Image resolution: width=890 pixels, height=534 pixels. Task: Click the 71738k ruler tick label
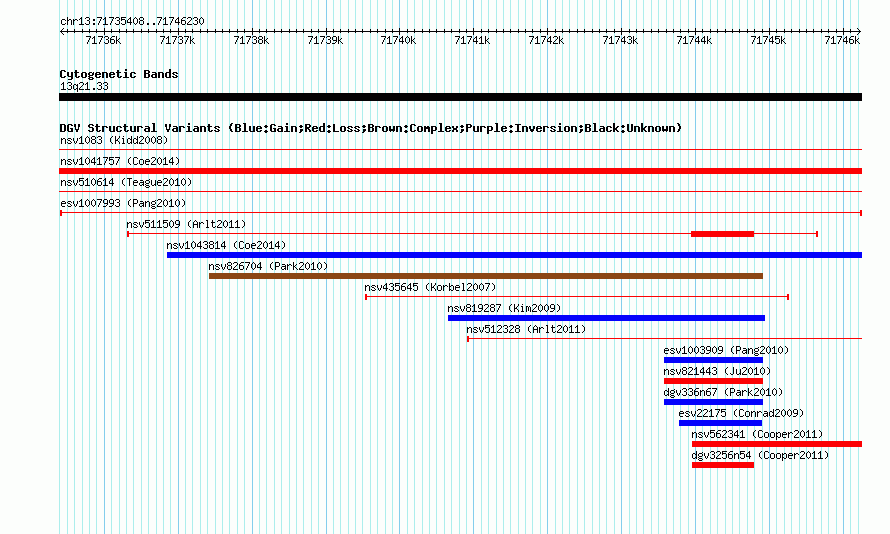coord(251,40)
